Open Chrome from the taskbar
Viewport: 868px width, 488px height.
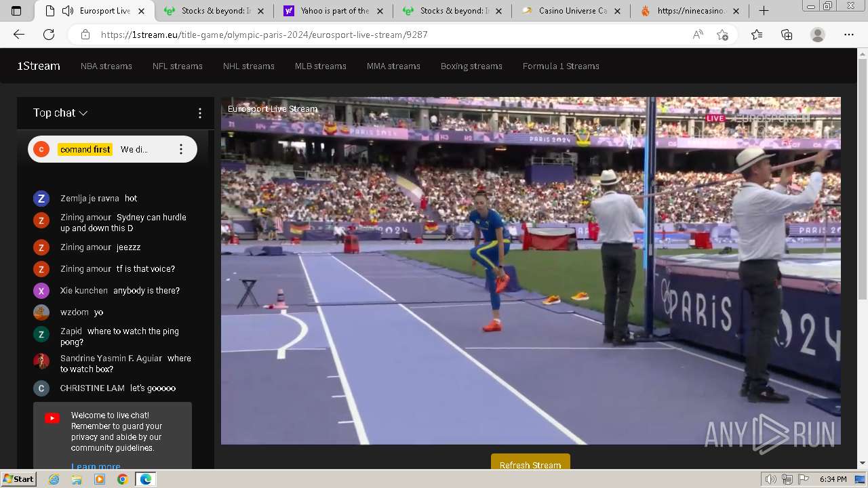[x=122, y=479]
